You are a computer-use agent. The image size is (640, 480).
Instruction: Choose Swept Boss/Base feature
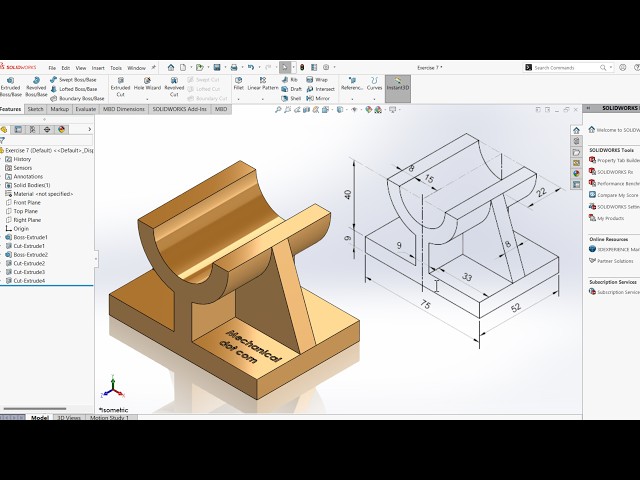click(x=73, y=80)
